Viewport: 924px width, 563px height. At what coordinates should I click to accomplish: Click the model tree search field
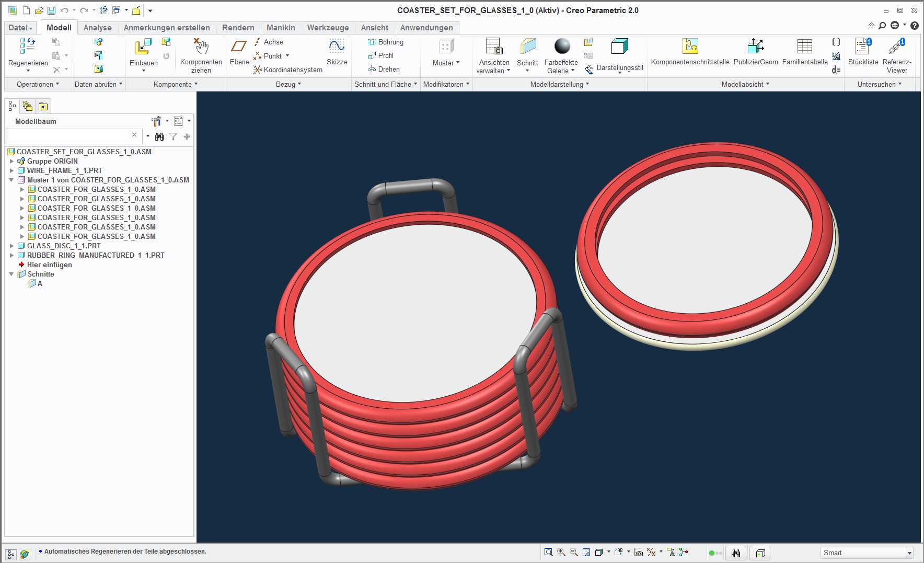(73, 136)
